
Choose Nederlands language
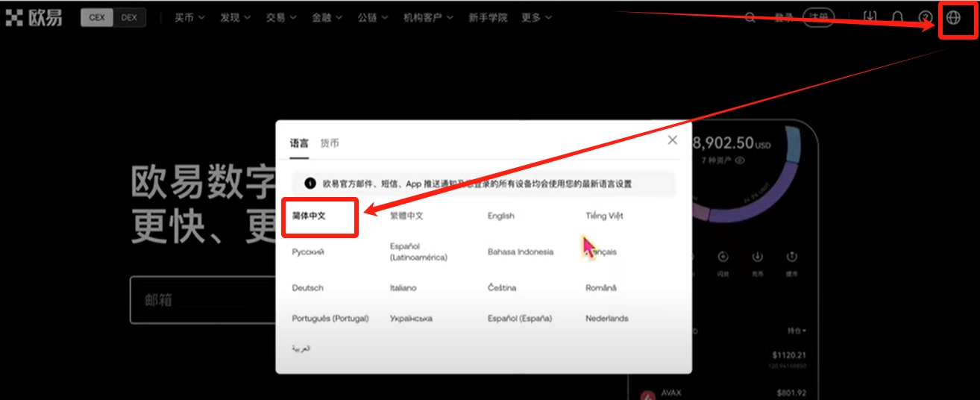607,319
